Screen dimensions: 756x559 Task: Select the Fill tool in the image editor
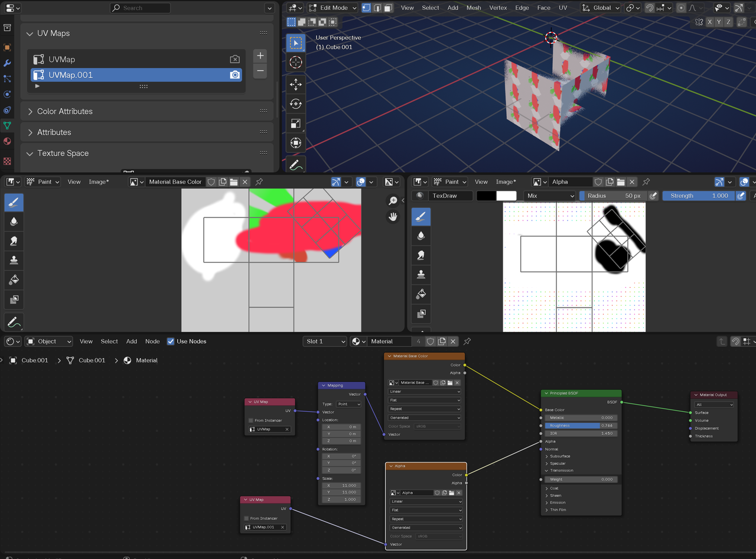click(x=13, y=279)
